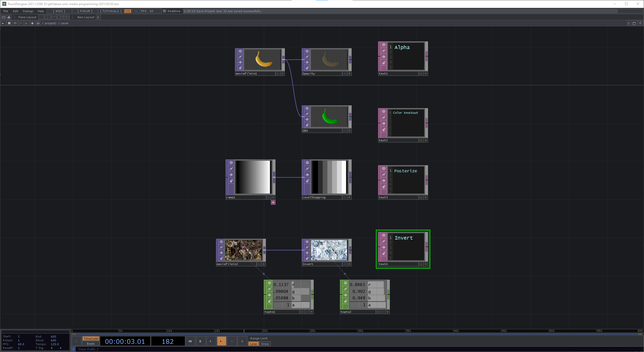
Task: Toggle the power on/off O|I button
Action: (128, 11)
